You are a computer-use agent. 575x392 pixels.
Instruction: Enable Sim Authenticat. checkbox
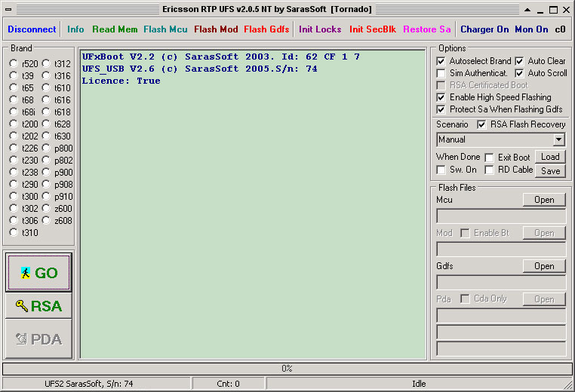tap(441, 73)
